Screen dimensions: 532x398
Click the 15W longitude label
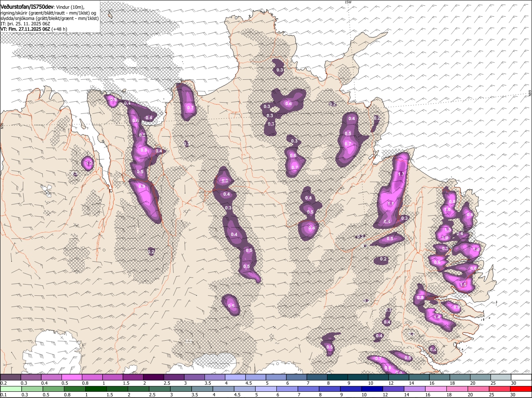coord(348,2)
